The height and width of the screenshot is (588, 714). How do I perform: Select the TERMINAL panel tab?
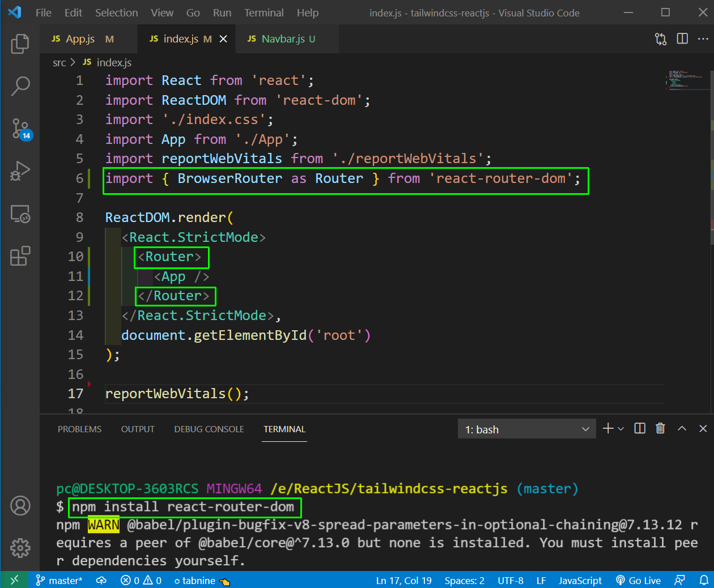[284, 429]
